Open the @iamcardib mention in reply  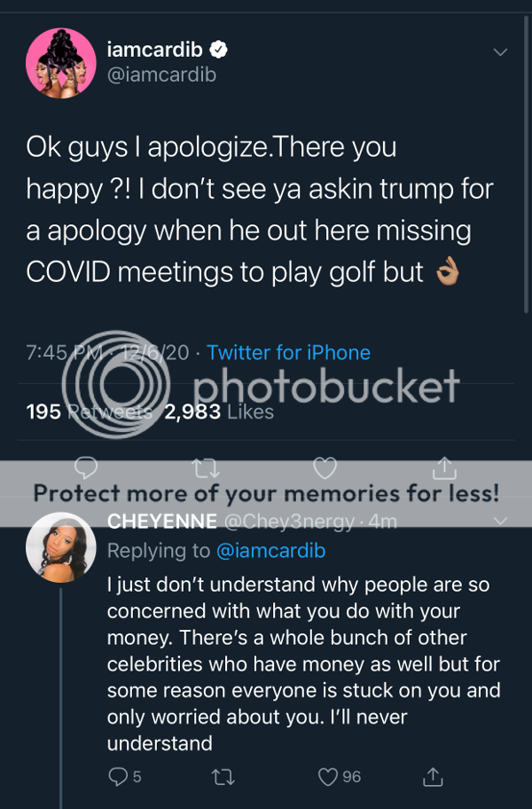(271, 551)
